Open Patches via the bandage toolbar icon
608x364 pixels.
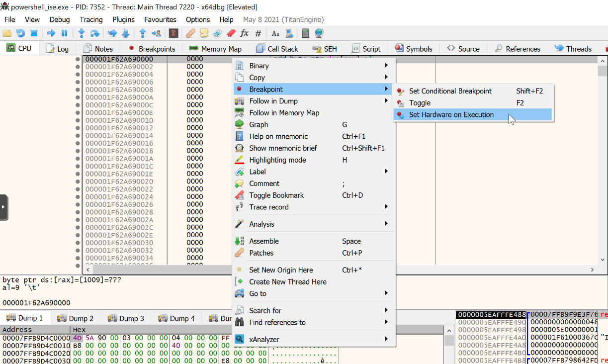190,33
